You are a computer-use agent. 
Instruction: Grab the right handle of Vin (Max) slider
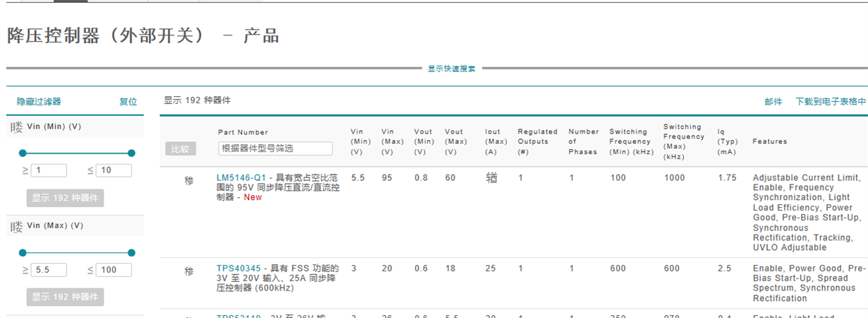131,252
